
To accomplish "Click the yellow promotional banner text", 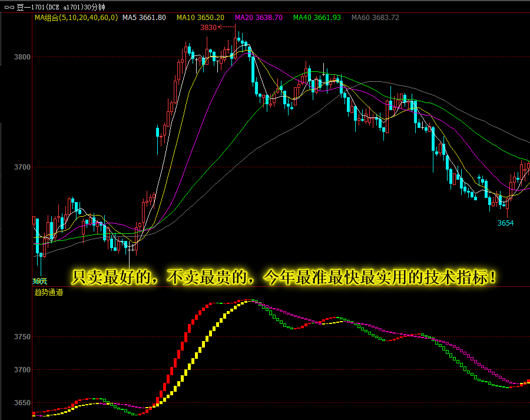I will pyautogui.click(x=284, y=277).
